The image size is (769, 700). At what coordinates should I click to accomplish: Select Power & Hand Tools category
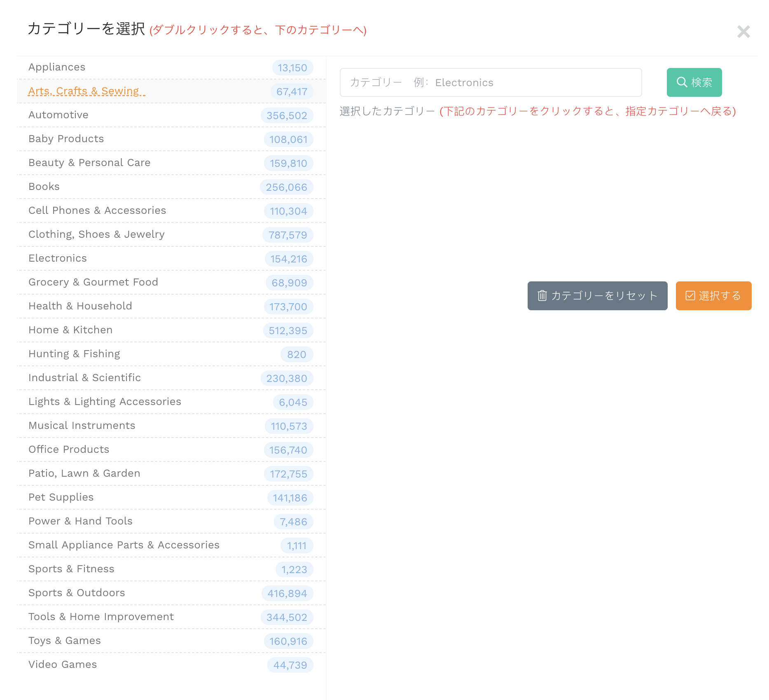tap(171, 522)
